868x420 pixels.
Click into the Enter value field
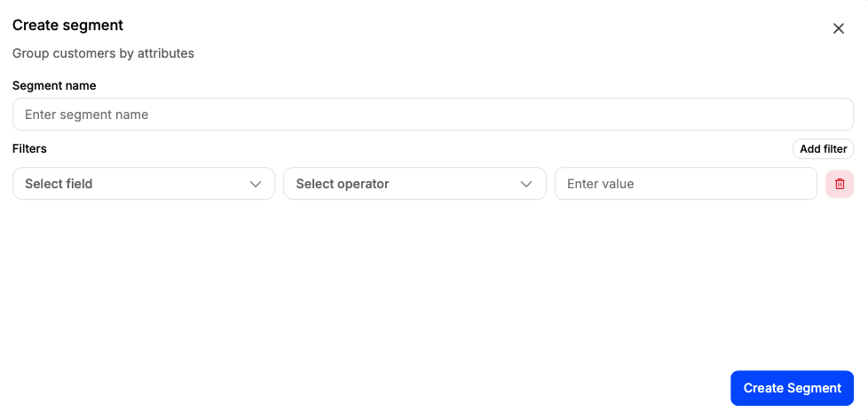(x=686, y=184)
